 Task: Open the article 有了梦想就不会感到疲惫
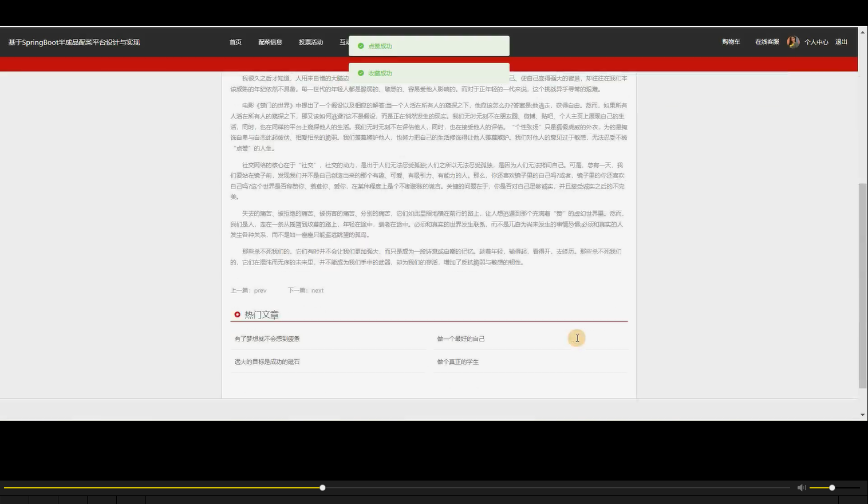[267, 338]
